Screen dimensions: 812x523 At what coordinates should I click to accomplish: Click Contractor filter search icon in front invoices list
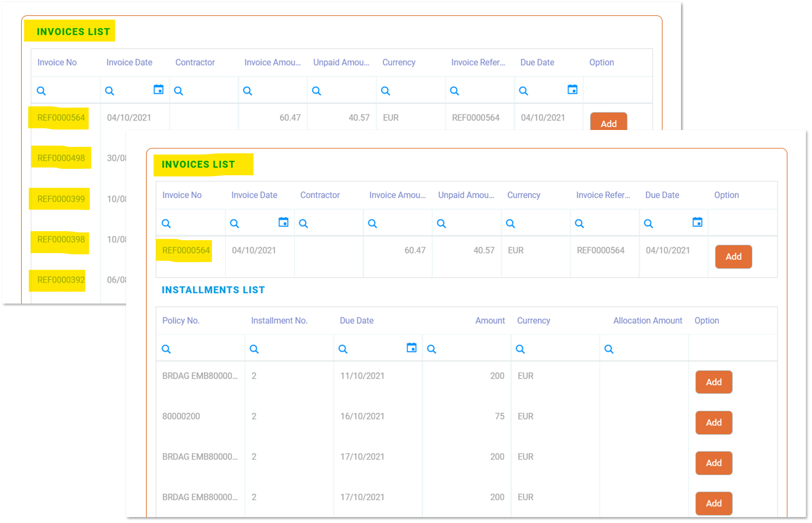pyautogui.click(x=304, y=224)
